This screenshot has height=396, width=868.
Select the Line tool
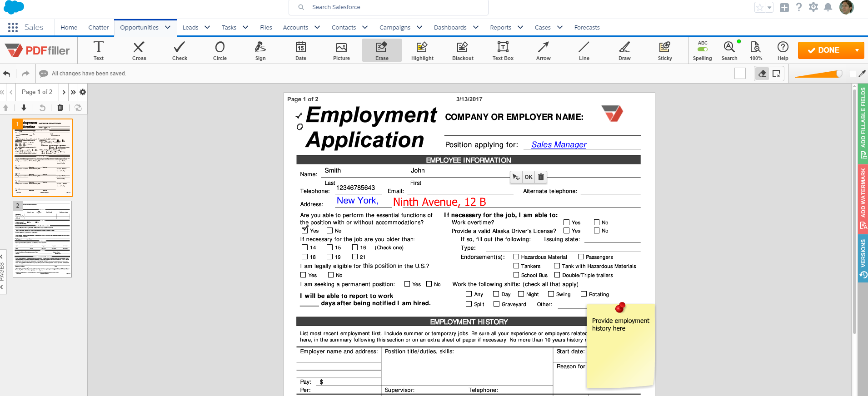(584, 50)
